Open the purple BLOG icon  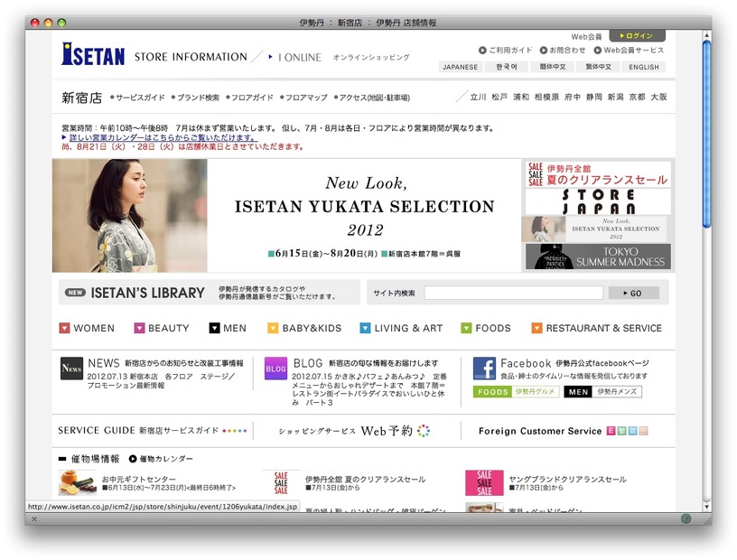275,369
